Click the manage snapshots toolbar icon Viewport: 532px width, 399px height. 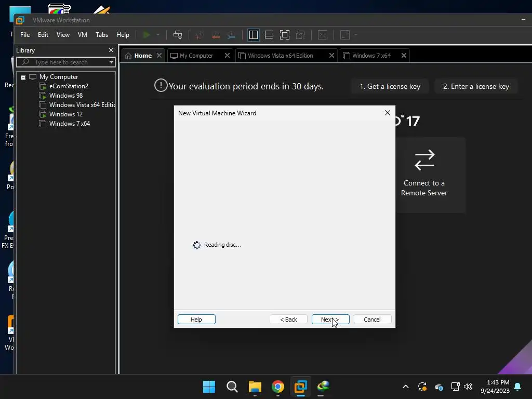[x=231, y=35]
